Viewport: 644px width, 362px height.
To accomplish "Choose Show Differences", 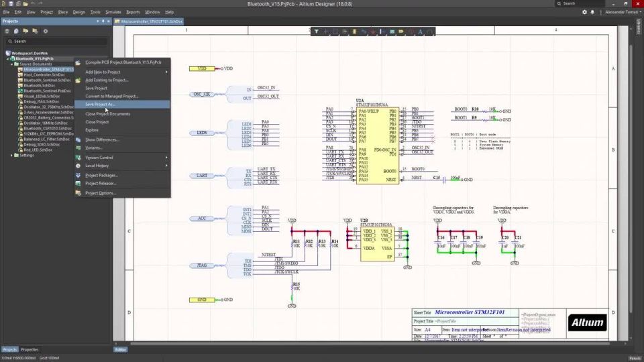I will pos(122,139).
